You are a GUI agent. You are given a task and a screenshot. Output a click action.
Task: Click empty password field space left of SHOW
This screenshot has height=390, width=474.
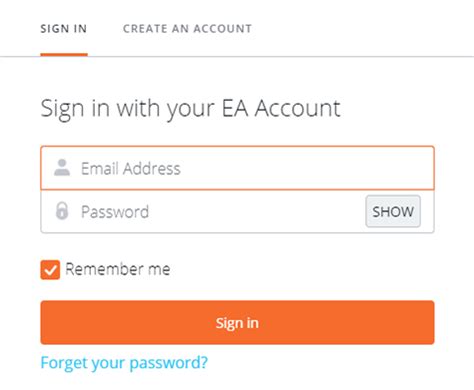click(x=257, y=211)
